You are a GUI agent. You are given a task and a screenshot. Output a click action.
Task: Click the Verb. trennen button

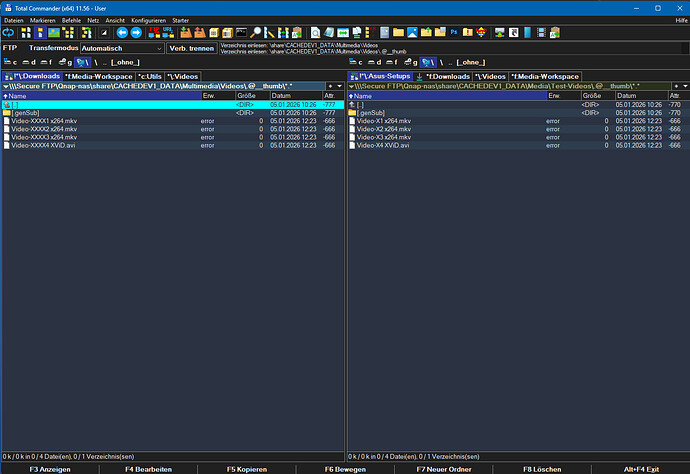191,47
